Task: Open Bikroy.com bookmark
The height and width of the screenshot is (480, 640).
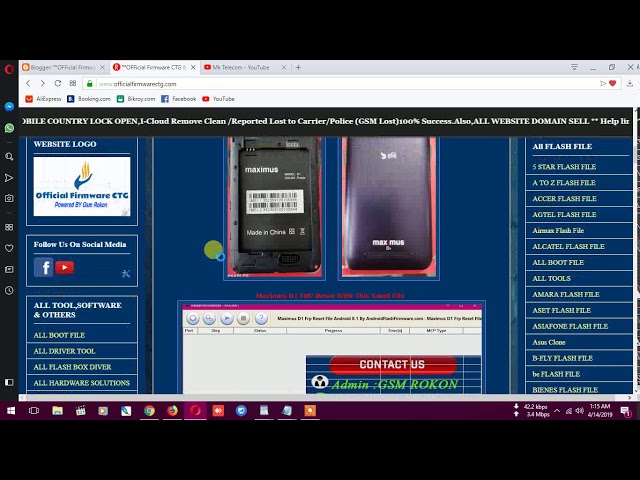Action: [x=136, y=99]
